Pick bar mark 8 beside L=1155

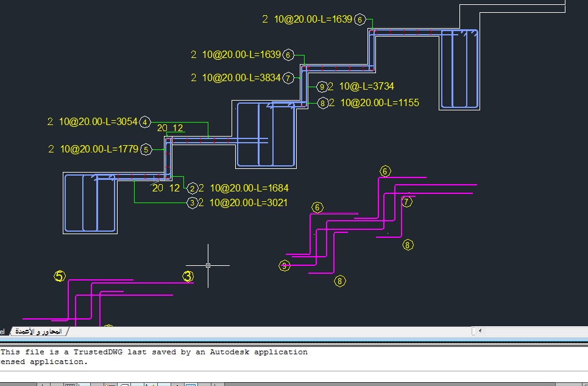(x=322, y=103)
